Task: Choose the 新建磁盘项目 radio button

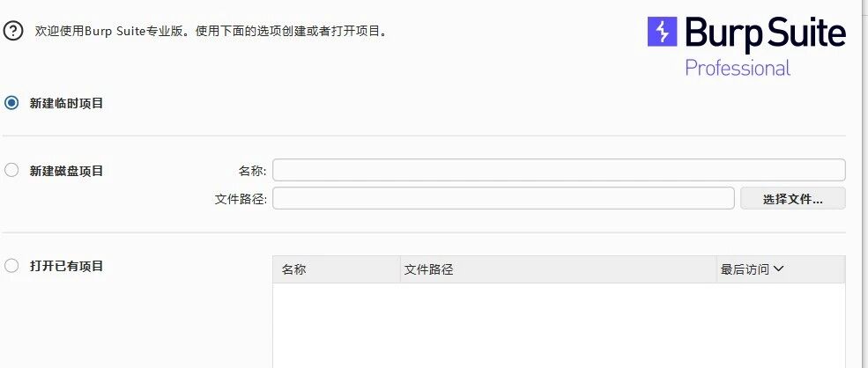Action: 11,171
